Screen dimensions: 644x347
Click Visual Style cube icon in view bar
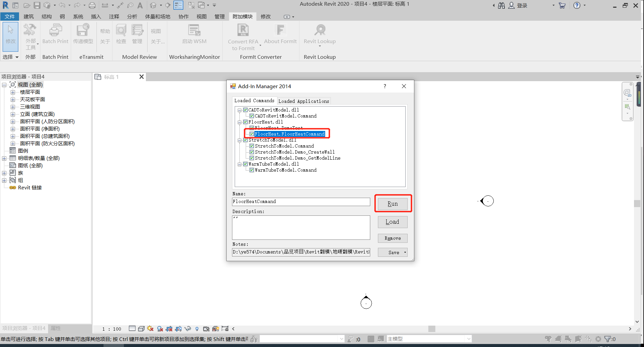tap(141, 329)
